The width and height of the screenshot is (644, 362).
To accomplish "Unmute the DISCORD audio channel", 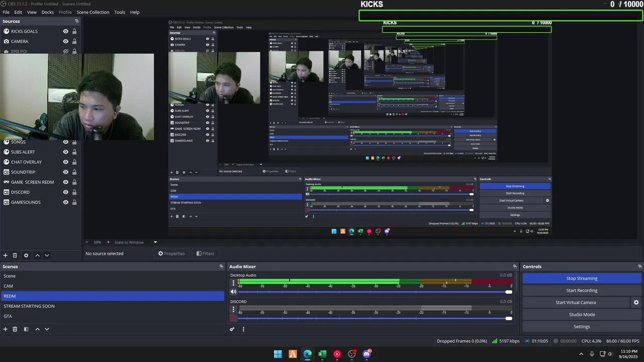I will (x=233, y=318).
